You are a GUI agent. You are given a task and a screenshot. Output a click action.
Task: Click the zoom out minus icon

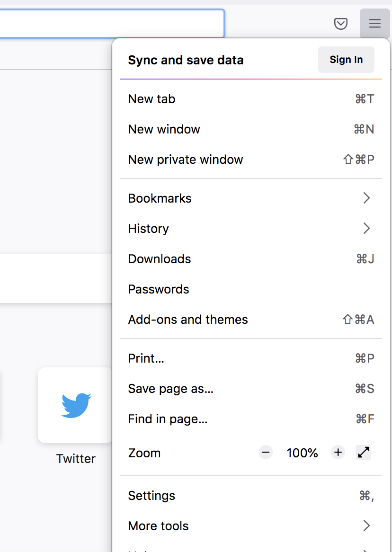tap(266, 453)
